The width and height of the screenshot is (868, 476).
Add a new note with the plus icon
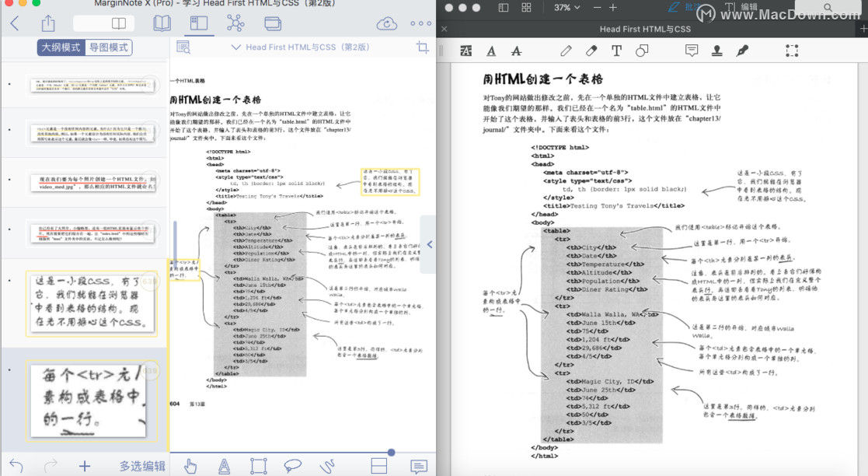(x=84, y=466)
